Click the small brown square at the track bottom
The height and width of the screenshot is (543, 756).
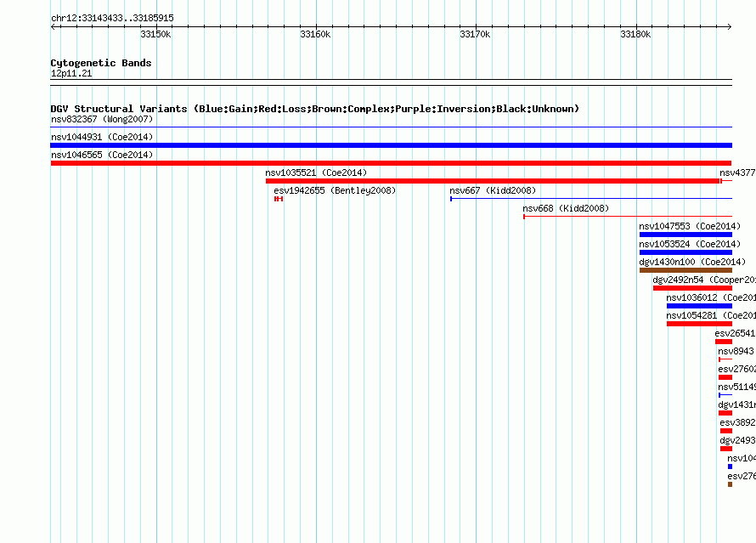click(x=730, y=484)
